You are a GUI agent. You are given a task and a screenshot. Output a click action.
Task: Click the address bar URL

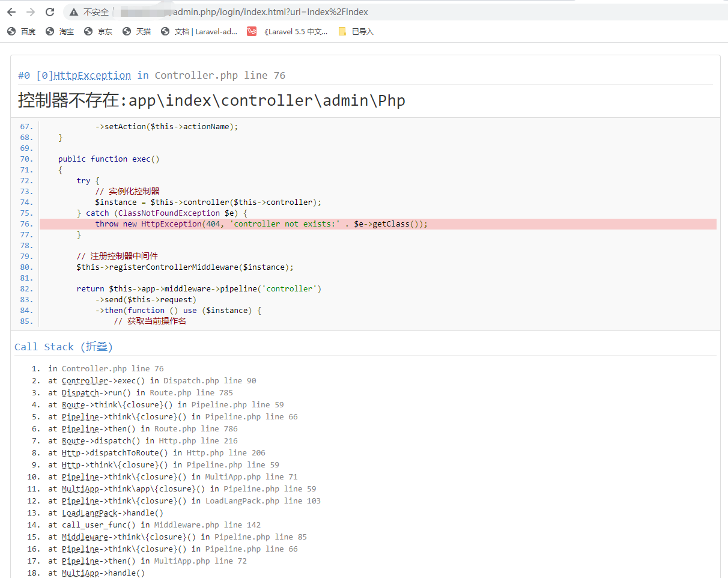tap(270, 12)
